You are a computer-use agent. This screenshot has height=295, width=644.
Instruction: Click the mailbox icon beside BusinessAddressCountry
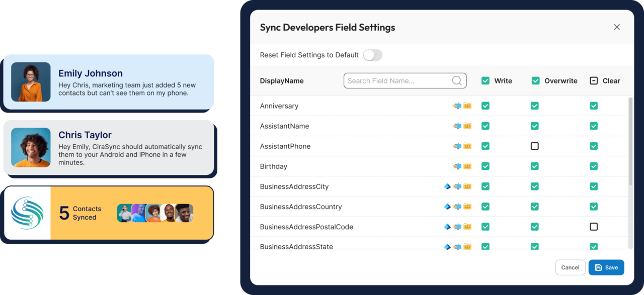[458, 206]
